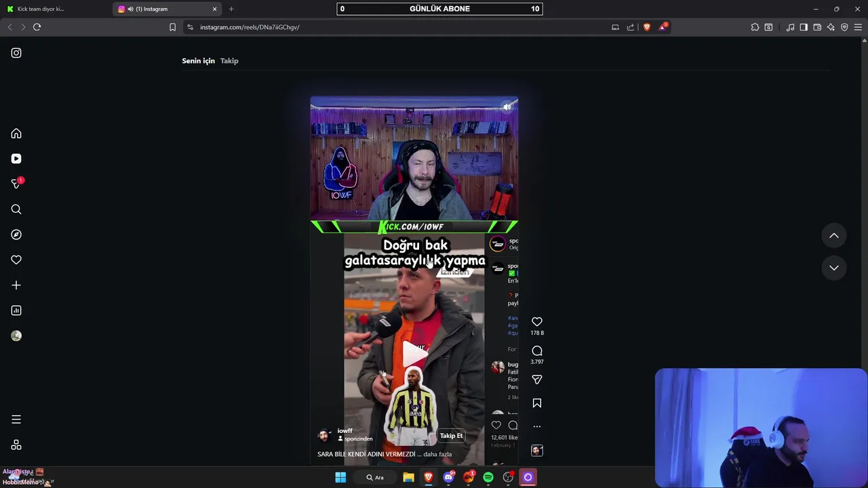The image size is (868, 488).
Task: Open File Explorer from the taskbar
Action: [x=408, y=477]
